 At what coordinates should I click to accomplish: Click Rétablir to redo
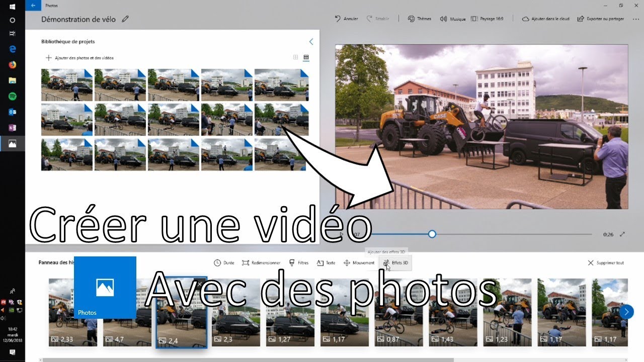tap(378, 19)
